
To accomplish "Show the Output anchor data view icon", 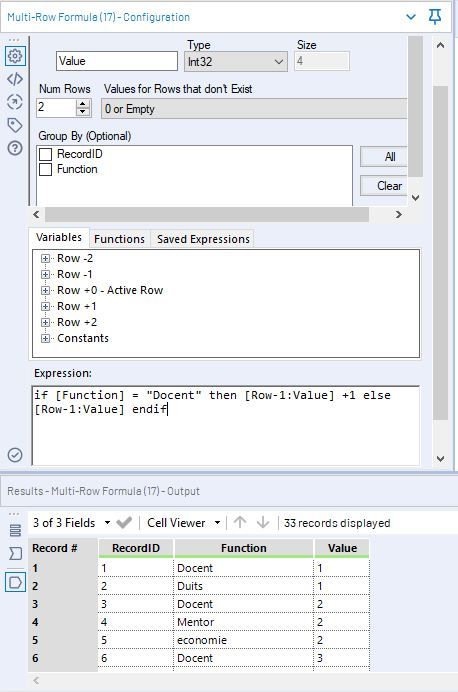I will coord(15,583).
